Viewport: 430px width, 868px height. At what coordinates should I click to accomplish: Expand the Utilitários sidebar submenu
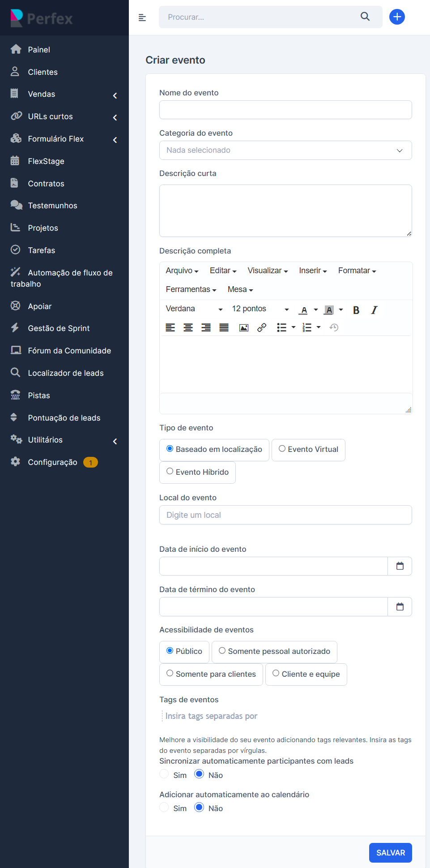[x=115, y=441]
